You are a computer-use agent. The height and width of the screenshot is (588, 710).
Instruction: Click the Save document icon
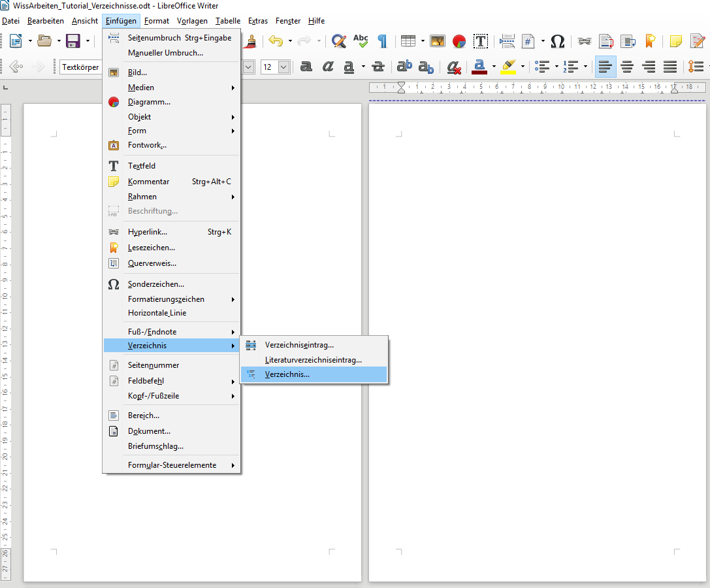pyautogui.click(x=73, y=41)
